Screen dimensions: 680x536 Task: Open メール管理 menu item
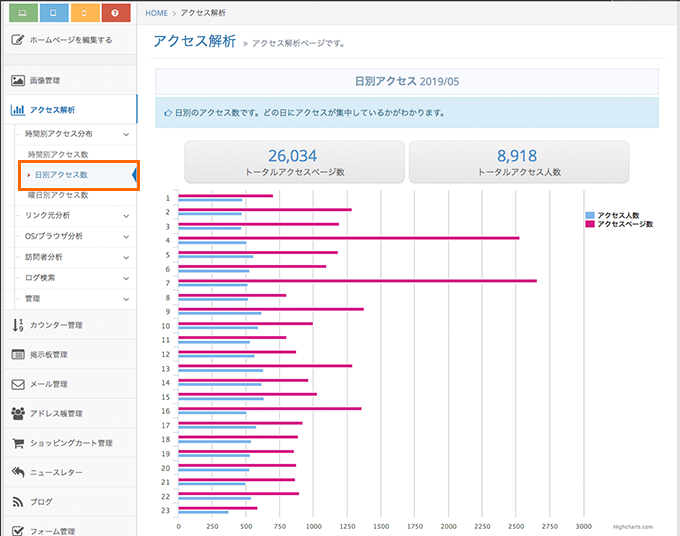[x=70, y=384]
